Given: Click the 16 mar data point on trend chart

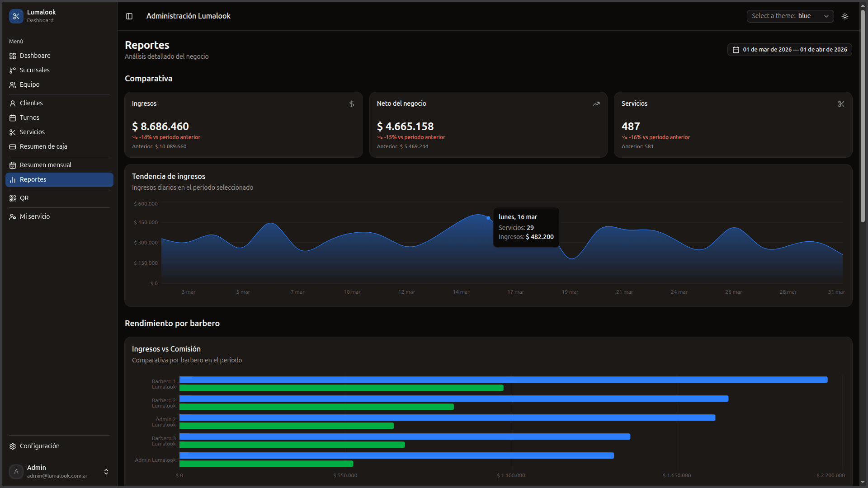Looking at the screenshot, I should (x=488, y=218).
